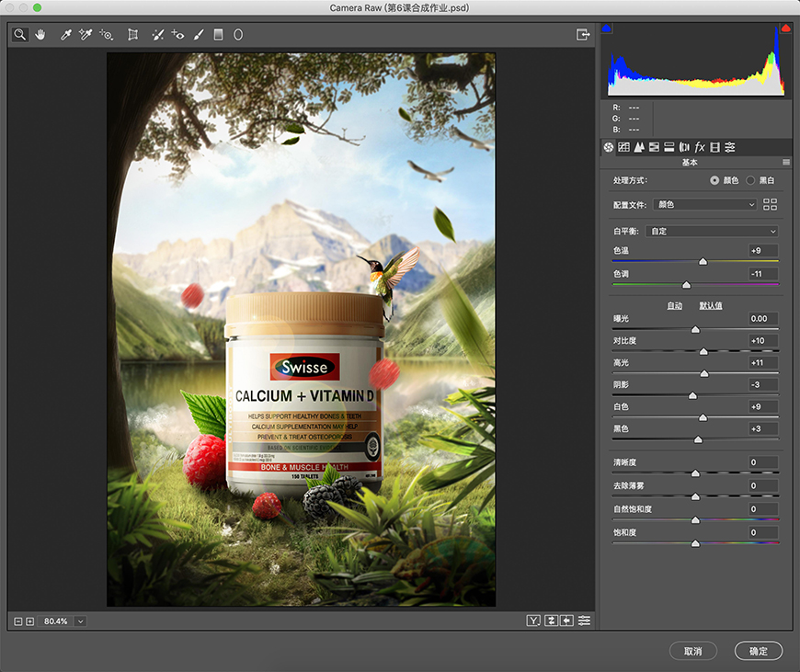
Task: Expand the 白平衡 dropdown
Action: click(x=712, y=231)
